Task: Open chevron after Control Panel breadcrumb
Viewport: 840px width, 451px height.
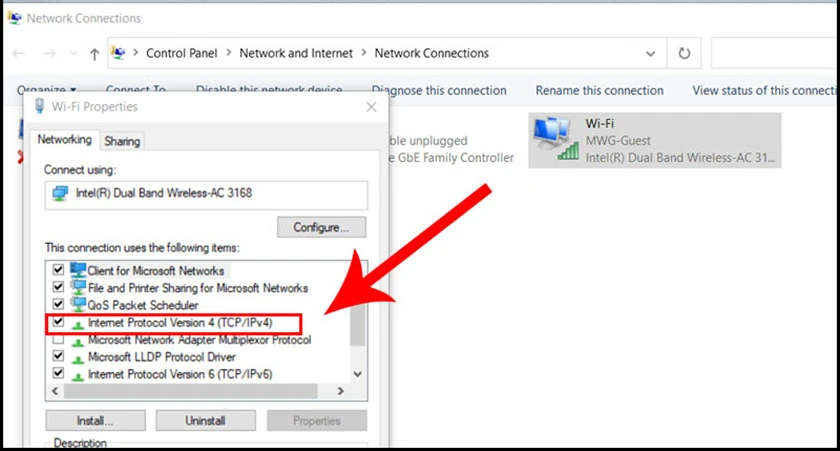Action: [229, 52]
